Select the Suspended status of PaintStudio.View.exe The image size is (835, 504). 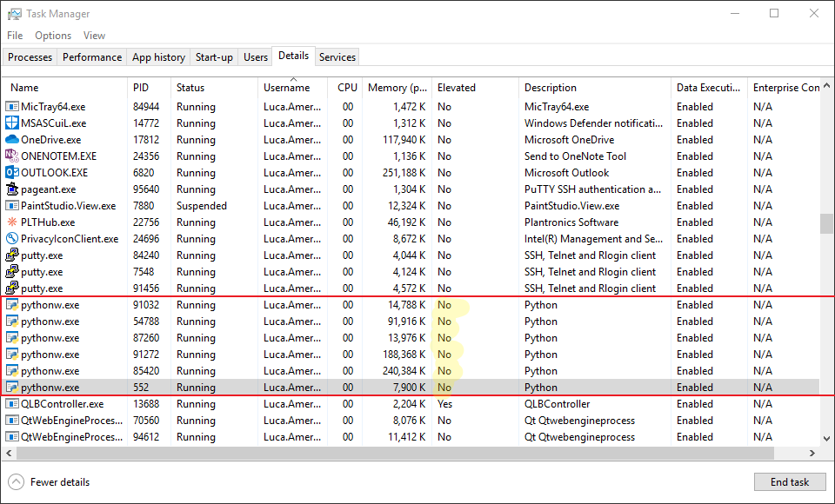[x=201, y=205]
